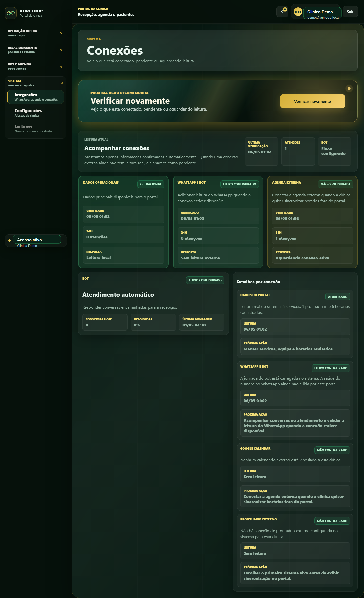The width and height of the screenshot is (364, 598).
Task: Click the Não configurada badge on Agenda externa
Action: pos(335,184)
